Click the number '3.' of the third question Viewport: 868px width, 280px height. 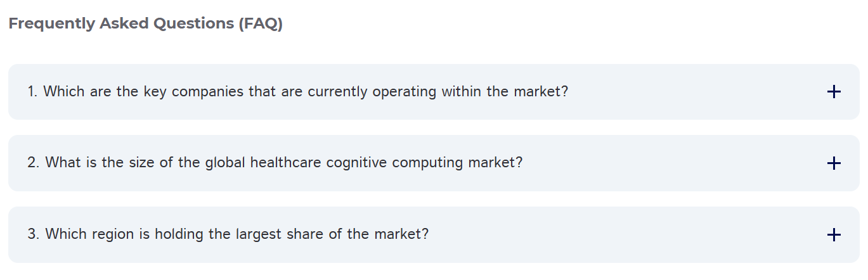pos(34,234)
